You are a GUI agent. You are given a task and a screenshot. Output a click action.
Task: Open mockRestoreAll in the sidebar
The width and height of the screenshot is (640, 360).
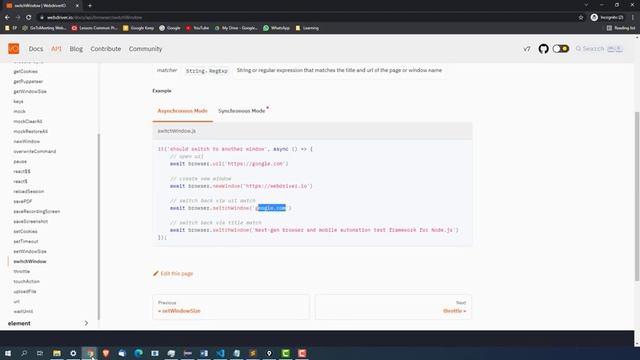[x=31, y=131]
